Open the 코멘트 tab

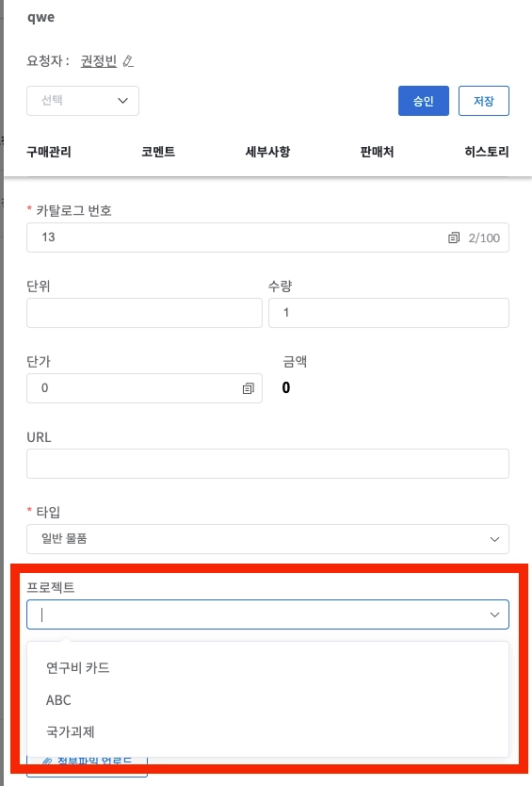pos(158,152)
